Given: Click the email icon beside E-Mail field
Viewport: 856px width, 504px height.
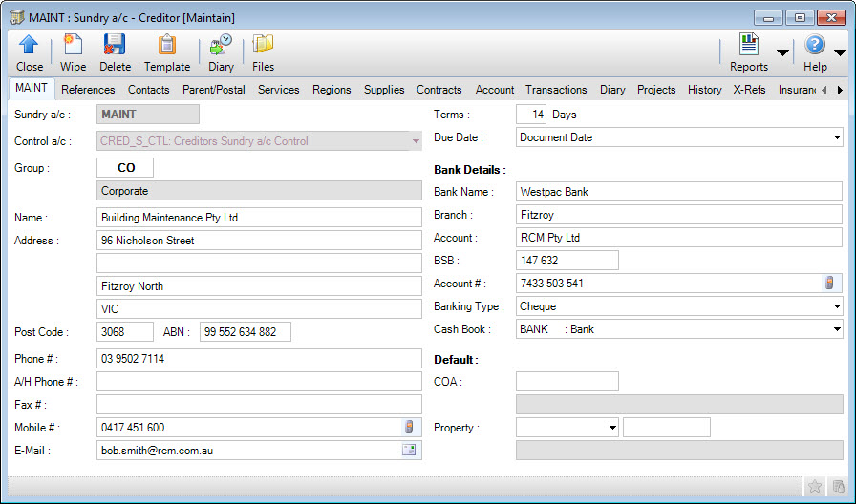Looking at the screenshot, I should 409,451.
